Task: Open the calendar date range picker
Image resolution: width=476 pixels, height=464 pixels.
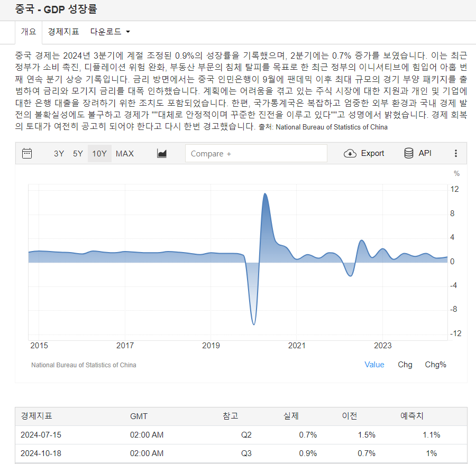Action: [x=27, y=153]
